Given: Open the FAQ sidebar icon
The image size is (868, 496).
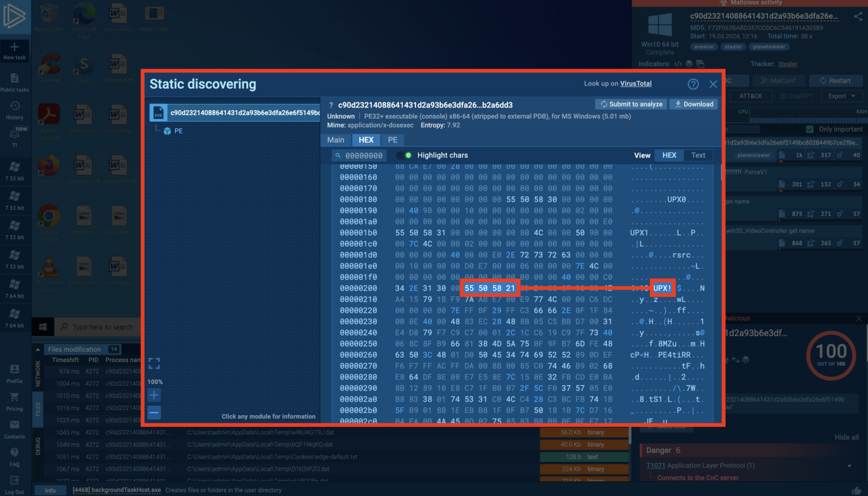Looking at the screenshot, I should pyautogui.click(x=15, y=456).
